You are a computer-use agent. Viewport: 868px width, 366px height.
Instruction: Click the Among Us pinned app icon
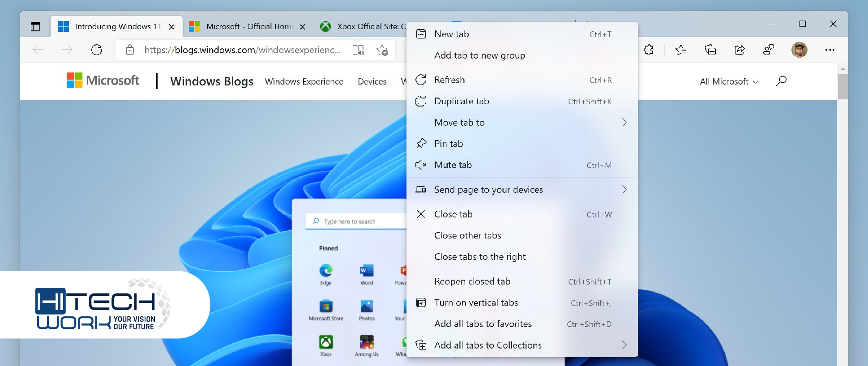click(367, 342)
